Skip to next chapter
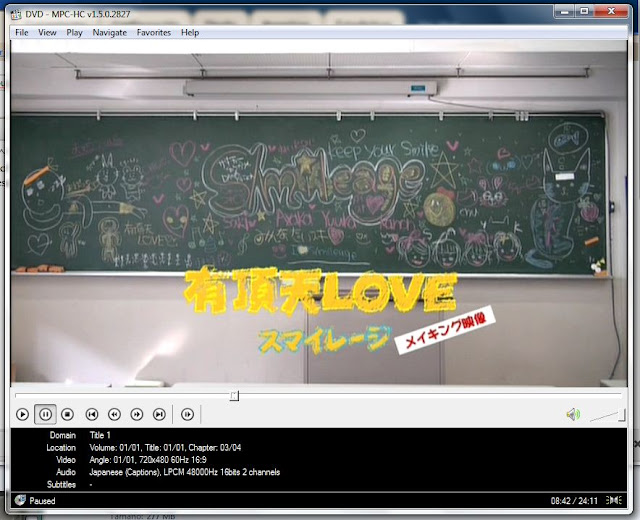Screen dimensions: 640x520 159,415
